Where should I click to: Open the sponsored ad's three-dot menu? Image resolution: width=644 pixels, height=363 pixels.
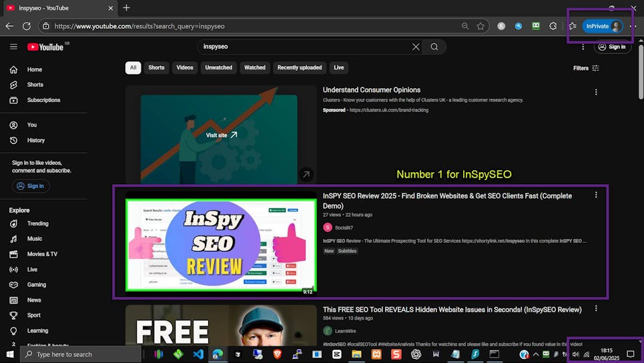pyautogui.click(x=596, y=92)
